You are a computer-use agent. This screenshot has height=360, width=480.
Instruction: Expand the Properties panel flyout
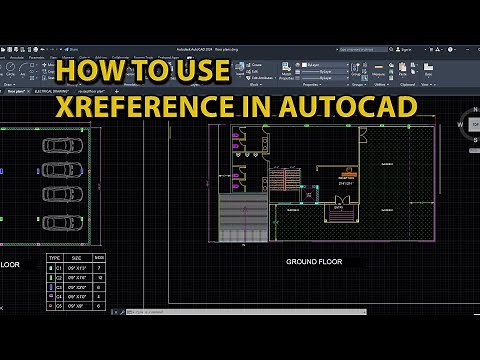312,85
